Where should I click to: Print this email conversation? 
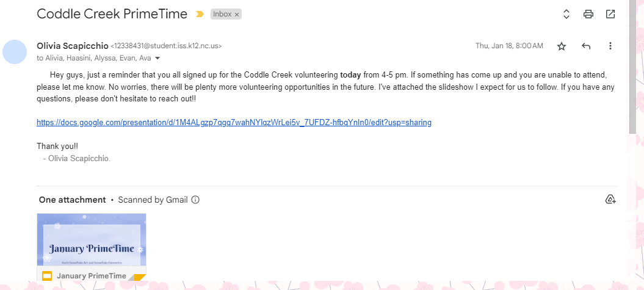point(588,14)
